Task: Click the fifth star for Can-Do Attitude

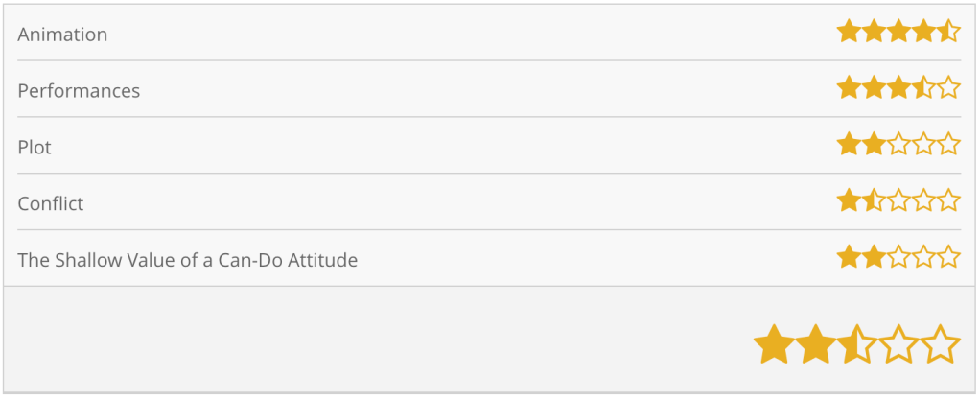Action: tap(948, 258)
